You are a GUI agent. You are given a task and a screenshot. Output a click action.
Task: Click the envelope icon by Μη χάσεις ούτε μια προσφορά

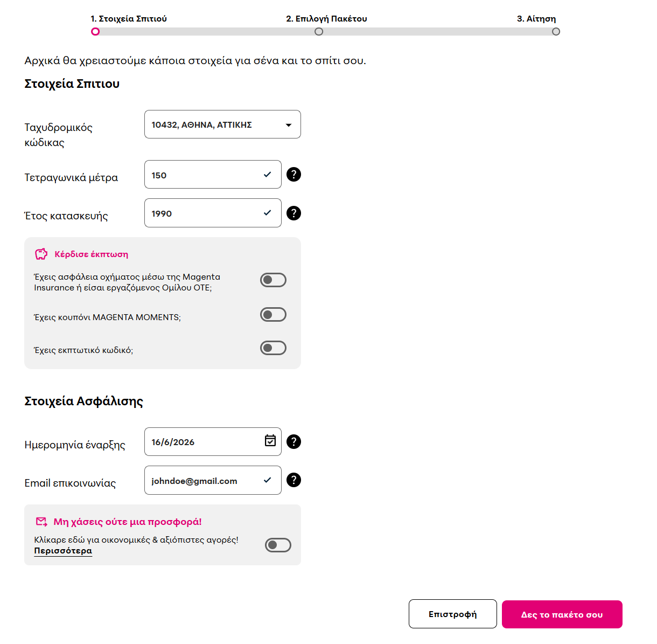pyautogui.click(x=41, y=522)
